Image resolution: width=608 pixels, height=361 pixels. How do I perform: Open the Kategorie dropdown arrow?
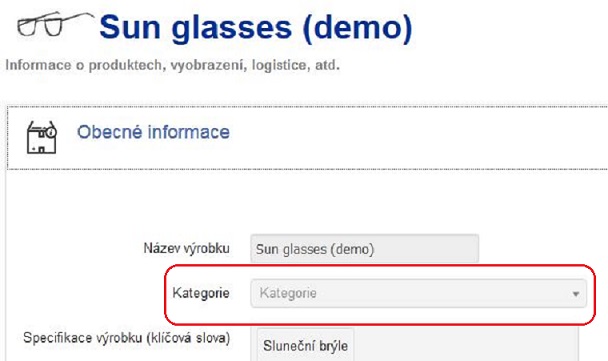576,294
